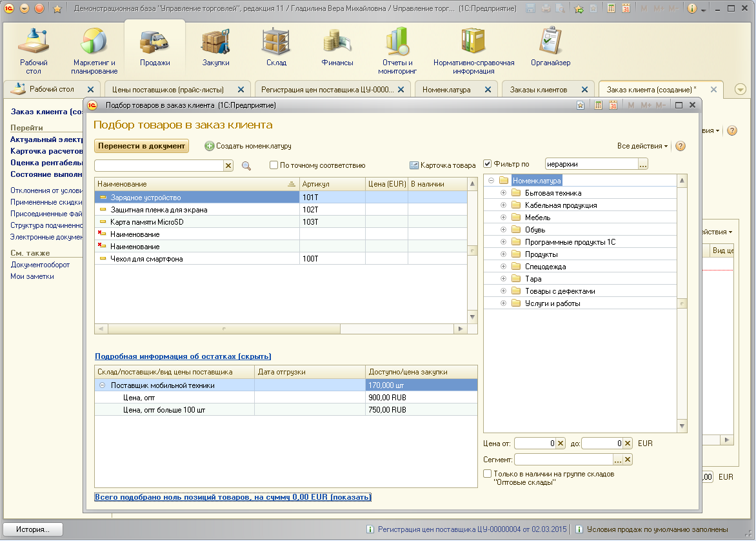This screenshot has height=541, width=756.
Task: Select Чехол для смартфона row
Action: pyautogui.click(x=281, y=259)
